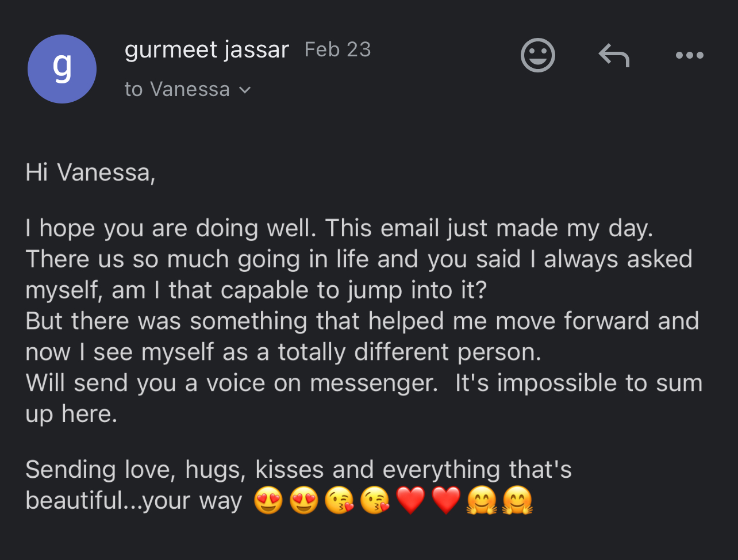Click the first kissing face emoji

(339, 501)
